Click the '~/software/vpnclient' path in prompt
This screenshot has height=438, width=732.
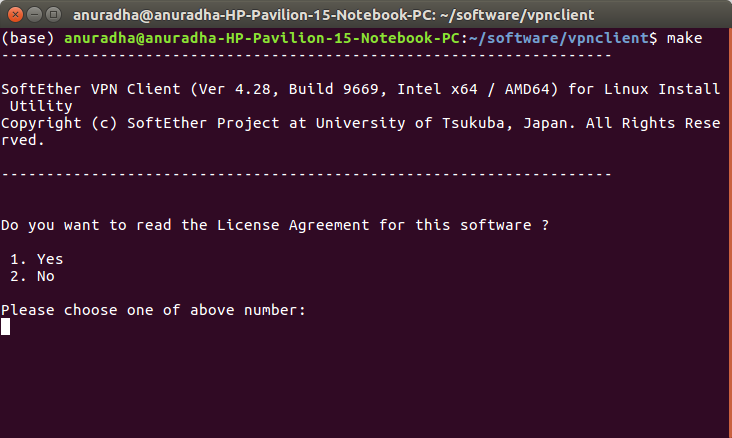(x=559, y=38)
